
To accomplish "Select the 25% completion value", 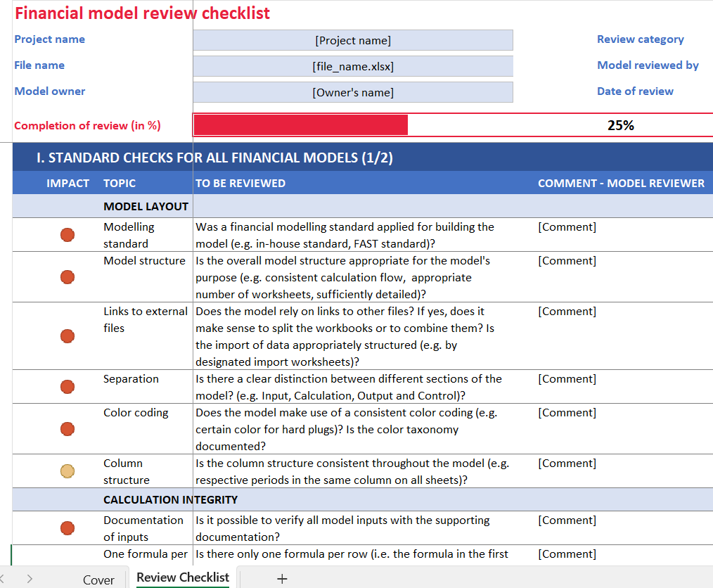I will click(x=621, y=125).
